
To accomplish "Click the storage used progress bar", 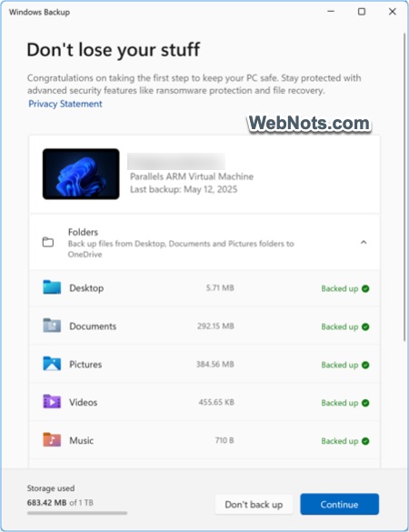I will click(x=77, y=513).
